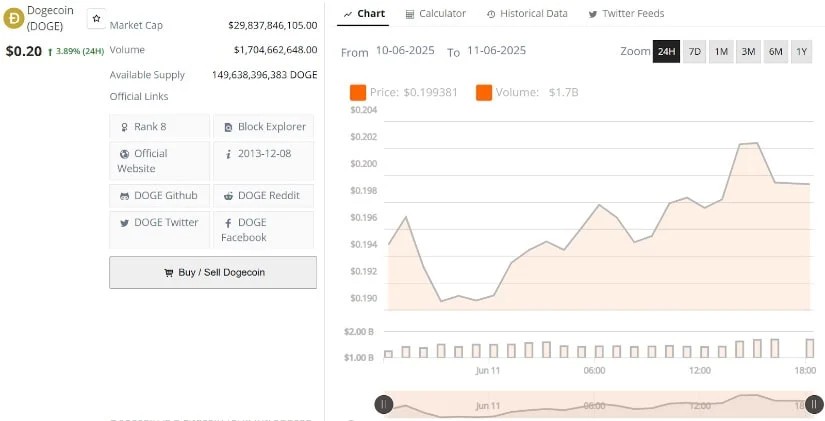Click the DOGE Github cat icon
The height and width of the screenshot is (421, 825).
tap(125, 196)
